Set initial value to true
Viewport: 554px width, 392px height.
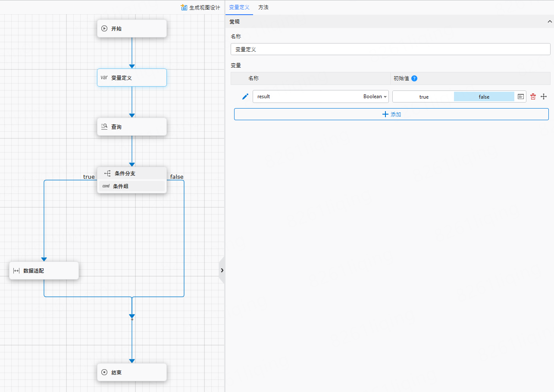423,97
